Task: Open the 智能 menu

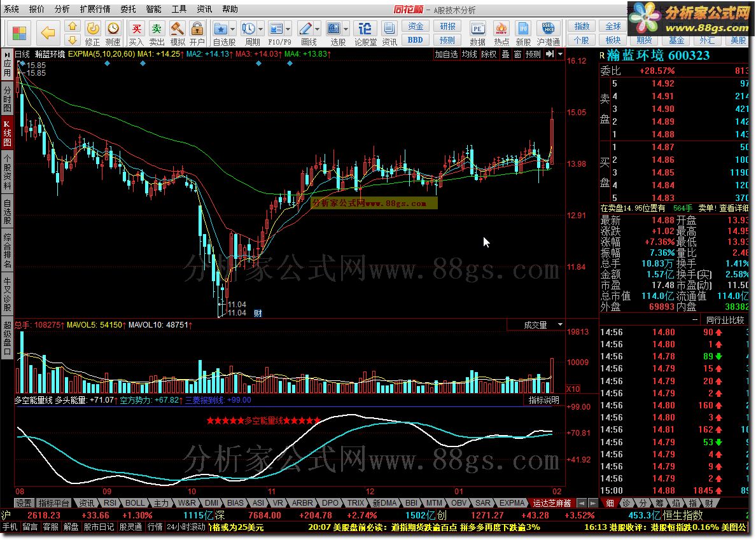Action: click(154, 9)
